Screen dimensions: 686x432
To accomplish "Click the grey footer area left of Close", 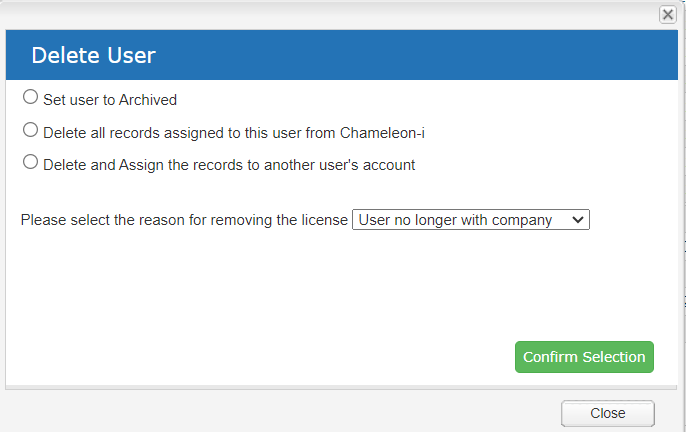I will pos(280,413).
